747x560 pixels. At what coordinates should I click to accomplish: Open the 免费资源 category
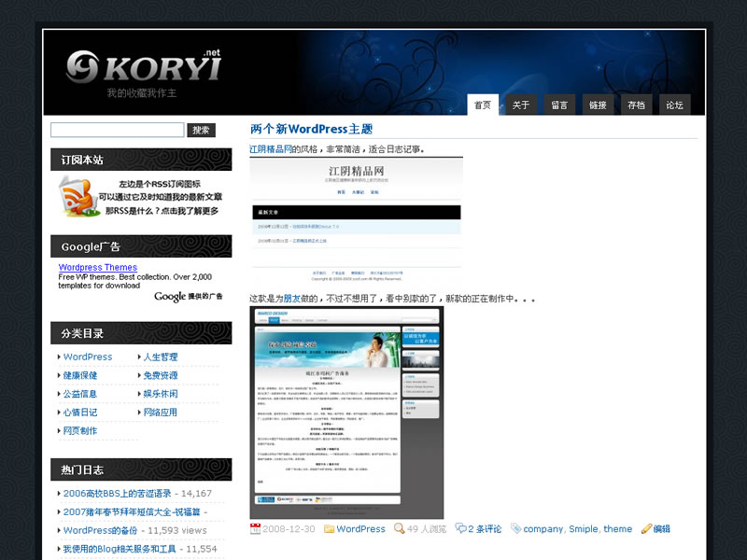161,375
